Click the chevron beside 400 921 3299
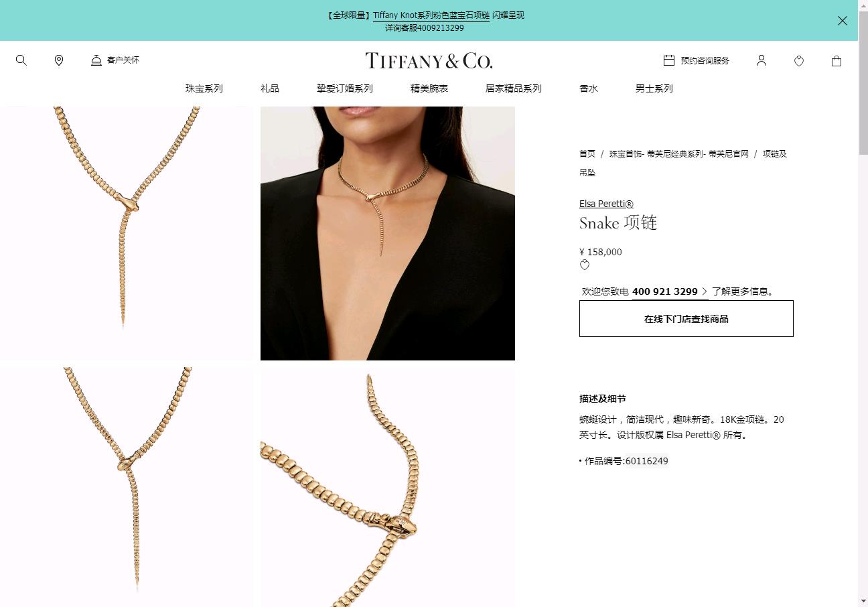 point(705,291)
